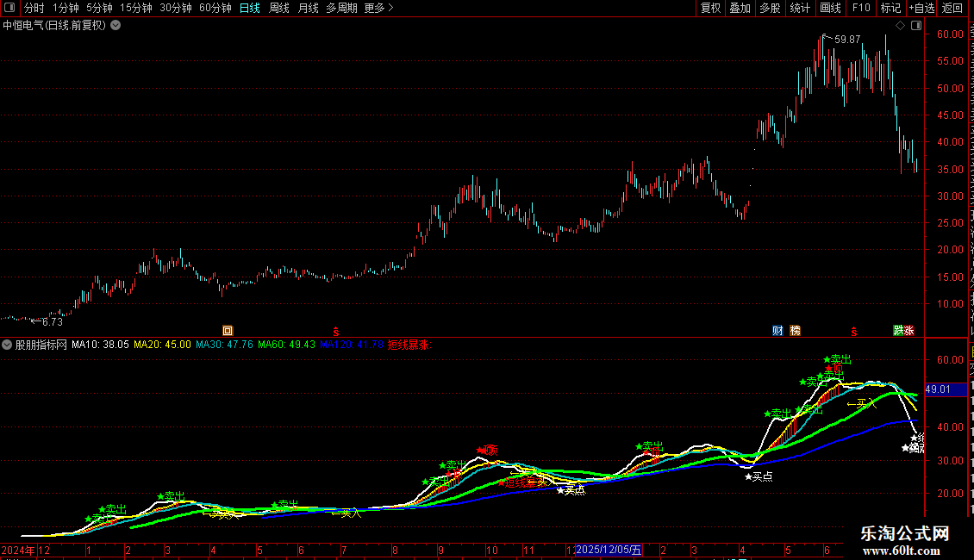Select the 1分钟 period

pyautogui.click(x=66, y=8)
